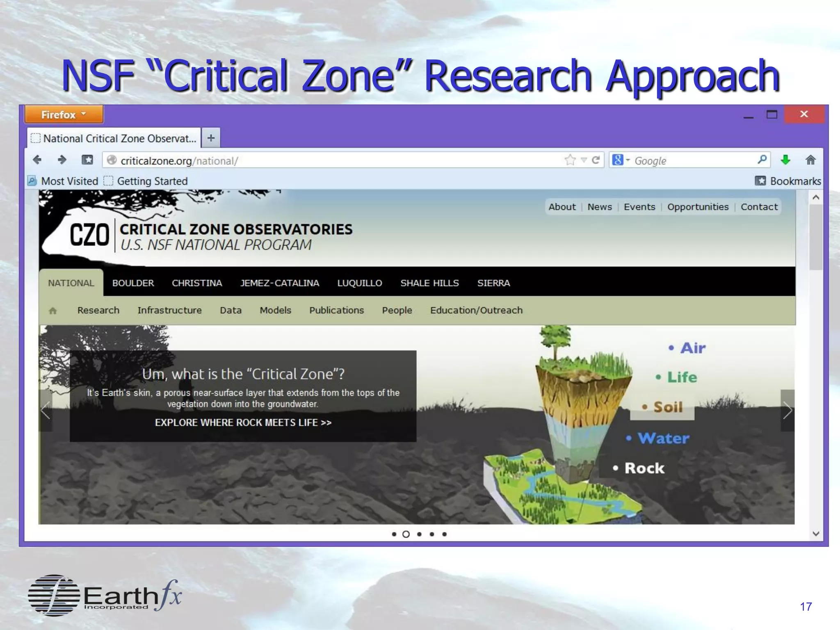The width and height of the screenshot is (840, 630).
Task: Switch to the JEMEZ-CATALINA observatory tab
Action: [x=280, y=283]
